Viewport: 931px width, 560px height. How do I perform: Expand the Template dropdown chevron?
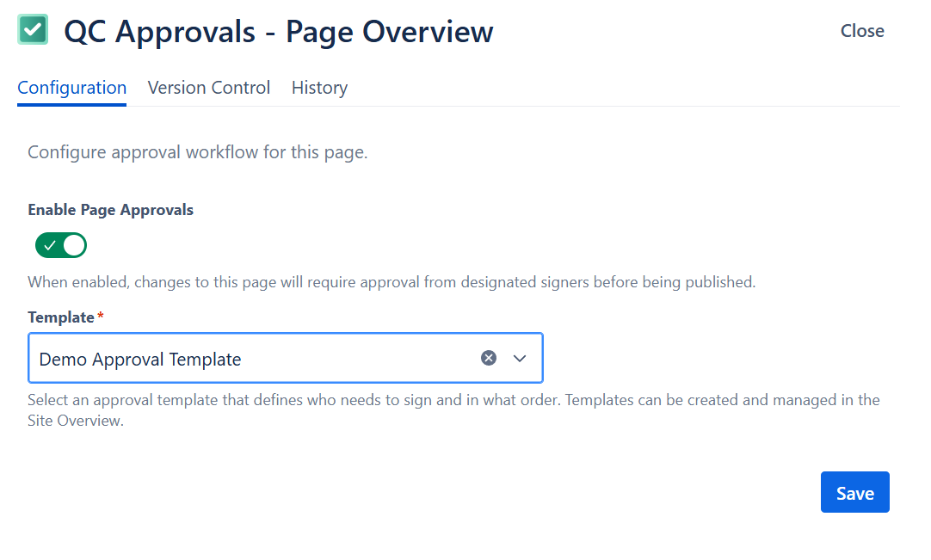pyautogui.click(x=520, y=358)
